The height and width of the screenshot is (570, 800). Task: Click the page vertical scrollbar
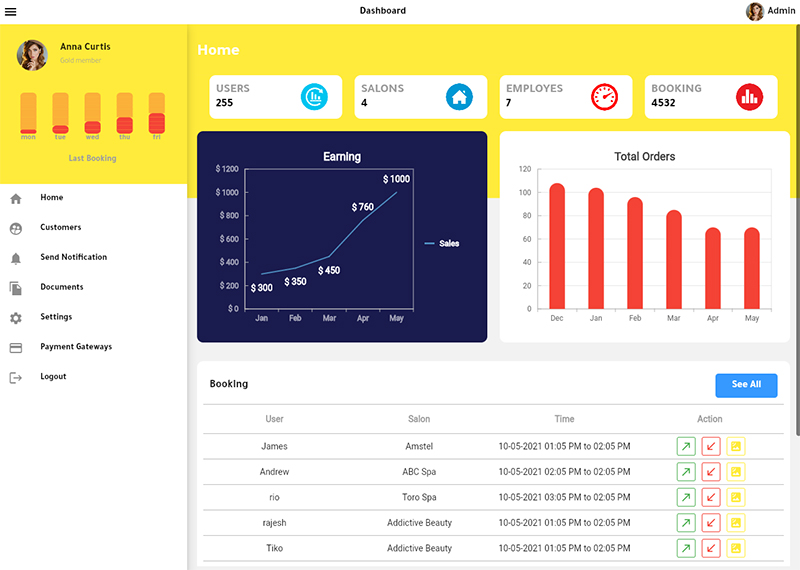(x=797, y=230)
